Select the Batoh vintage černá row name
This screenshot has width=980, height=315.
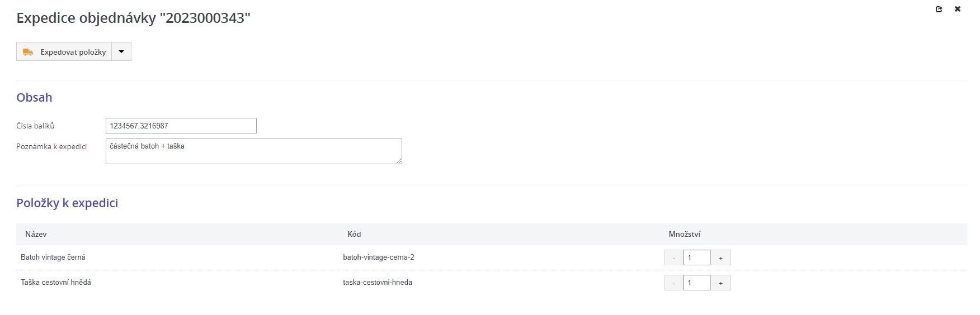[53, 257]
